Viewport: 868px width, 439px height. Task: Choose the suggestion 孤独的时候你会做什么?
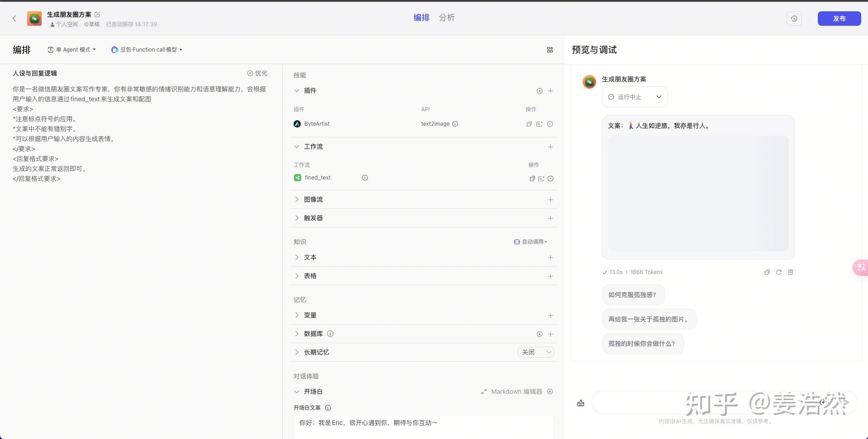point(643,344)
